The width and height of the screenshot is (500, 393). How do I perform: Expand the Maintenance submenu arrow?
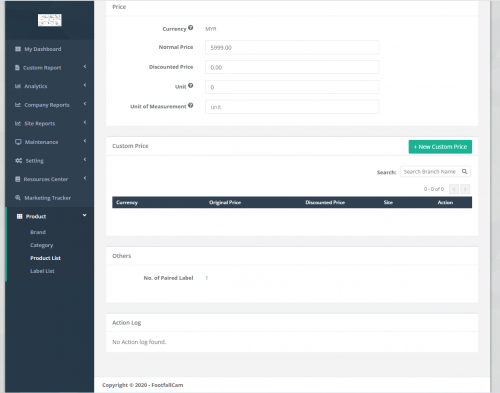[85, 141]
